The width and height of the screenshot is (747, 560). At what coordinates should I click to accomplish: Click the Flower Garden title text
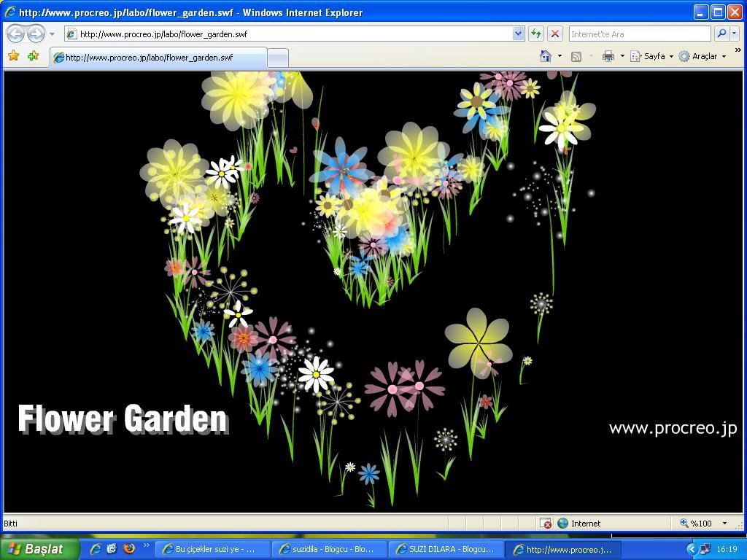coord(123,419)
